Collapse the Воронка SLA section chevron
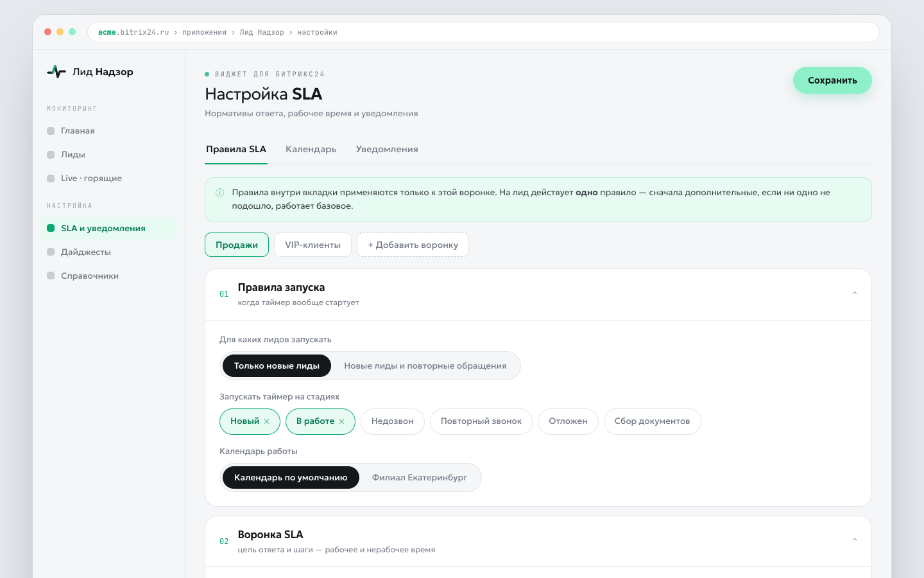This screenshot has height=578, width=924. [x=855, y=540]
